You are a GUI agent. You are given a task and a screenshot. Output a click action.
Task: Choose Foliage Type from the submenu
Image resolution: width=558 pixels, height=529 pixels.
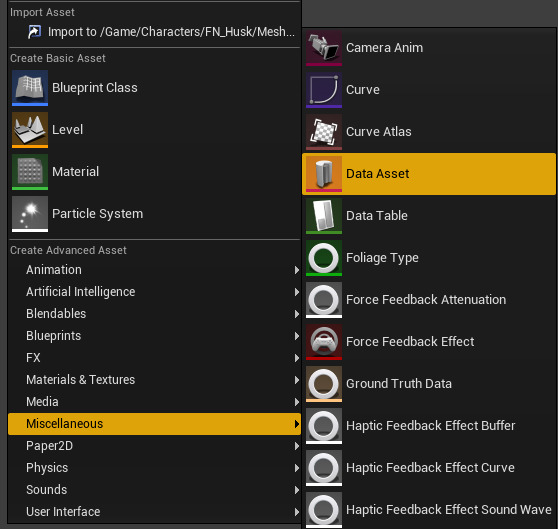(x=429, y=258)
